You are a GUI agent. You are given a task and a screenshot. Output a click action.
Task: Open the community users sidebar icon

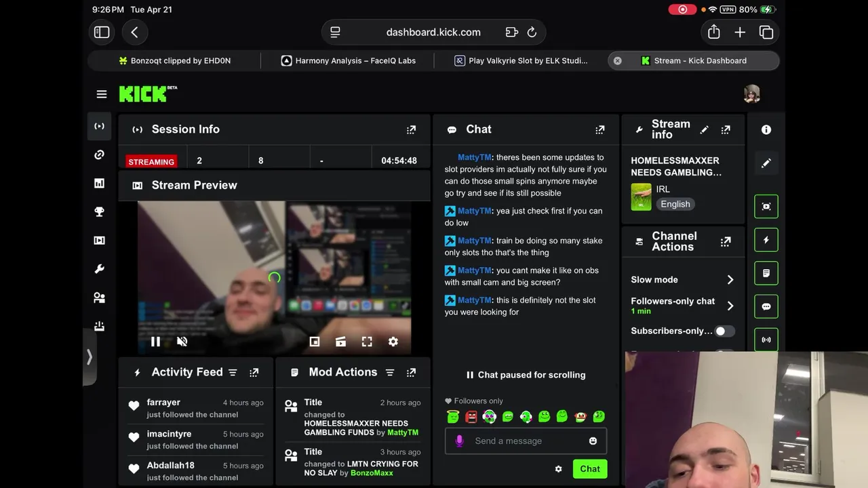pyautogui.click(x=99, y=298)
